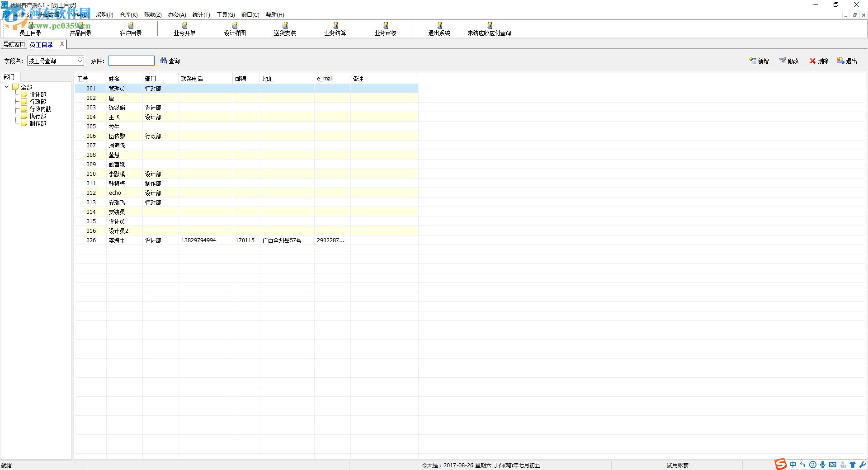Viewport: 868px width, 470px height.
Task: Open Sogou wrench settings icon
Action: [863, 465]
